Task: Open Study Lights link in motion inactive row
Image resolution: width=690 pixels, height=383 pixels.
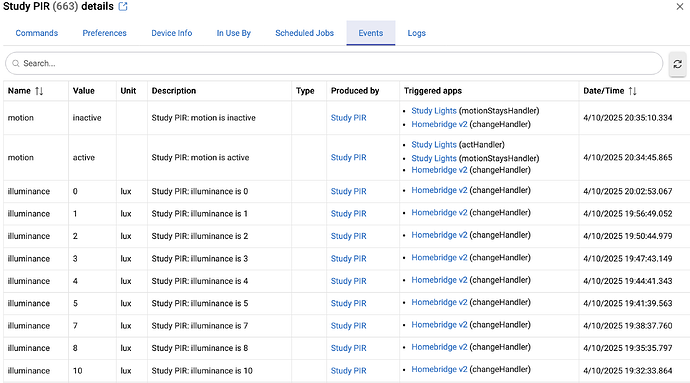Action: pyautogui.click(x=434, y=111)
